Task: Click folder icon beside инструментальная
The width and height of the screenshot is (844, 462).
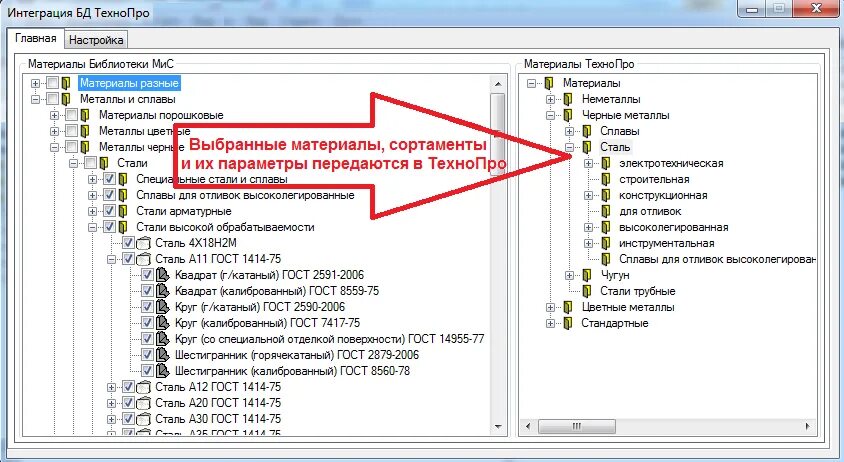Action: point(606,243)
